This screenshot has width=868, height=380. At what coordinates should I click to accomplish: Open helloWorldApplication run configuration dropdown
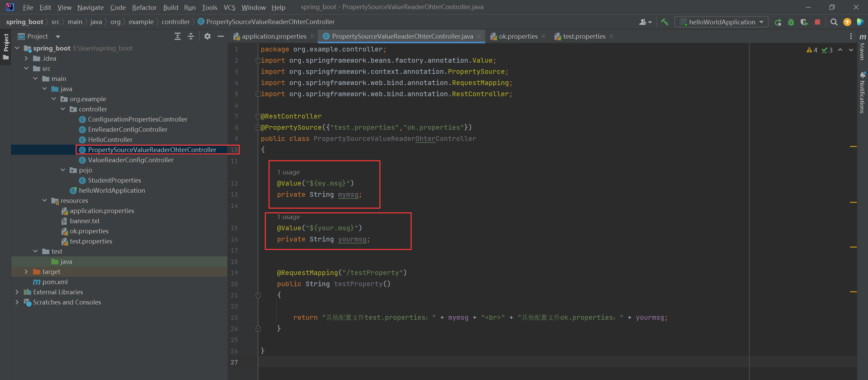pyautogui.click(x=722, y=22)
